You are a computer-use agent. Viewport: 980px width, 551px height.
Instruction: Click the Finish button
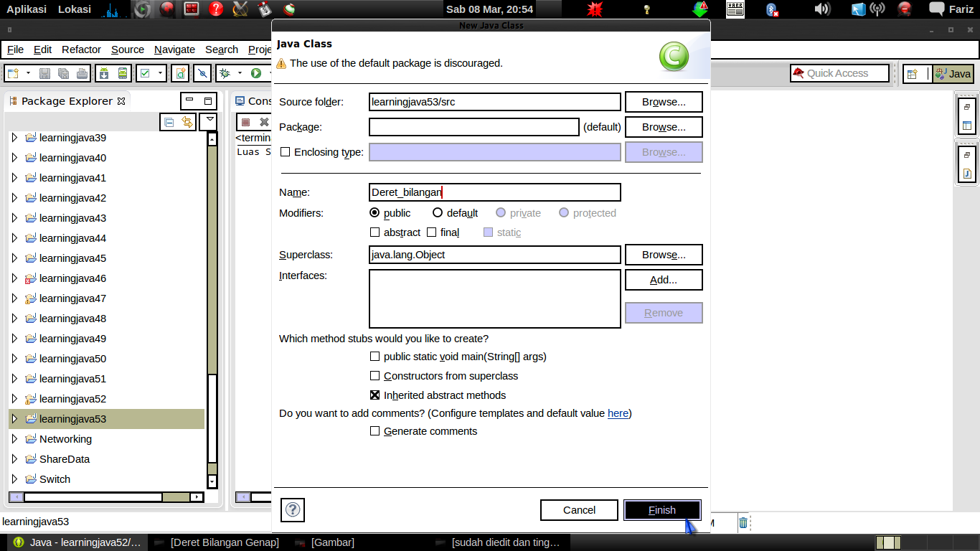pyautogui.click(x=662, y=510)
